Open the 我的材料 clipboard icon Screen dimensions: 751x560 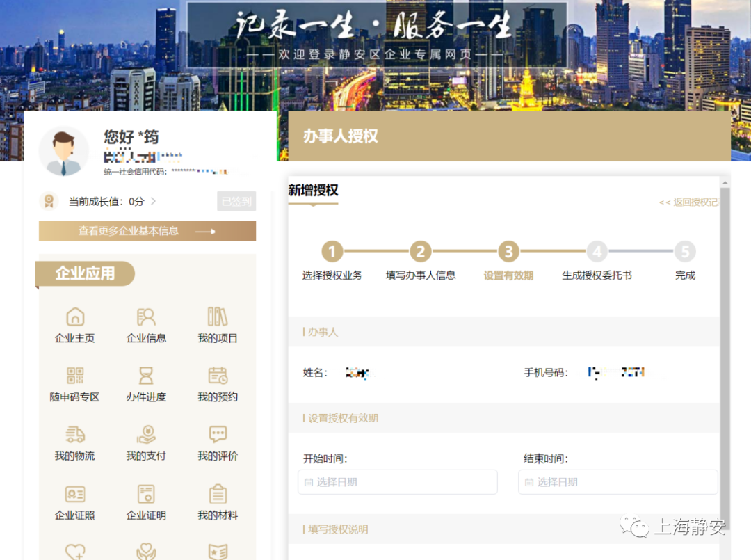(218, 494)
